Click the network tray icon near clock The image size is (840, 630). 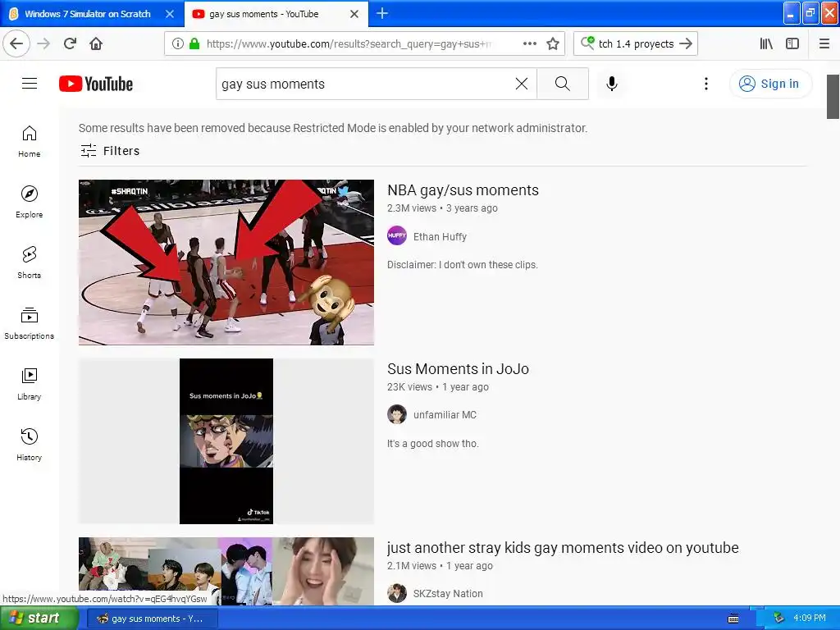click(x=779, y=619)
